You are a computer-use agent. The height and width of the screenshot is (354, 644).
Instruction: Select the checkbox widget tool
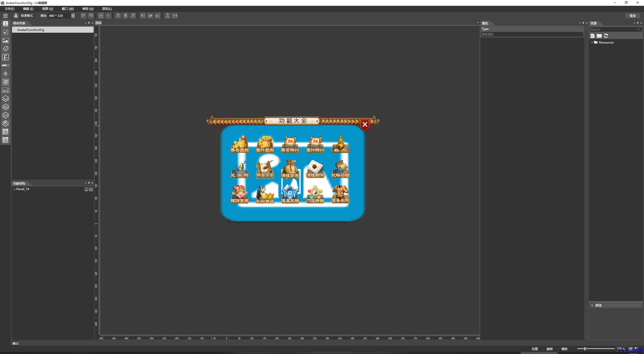(x=6, y=32)
